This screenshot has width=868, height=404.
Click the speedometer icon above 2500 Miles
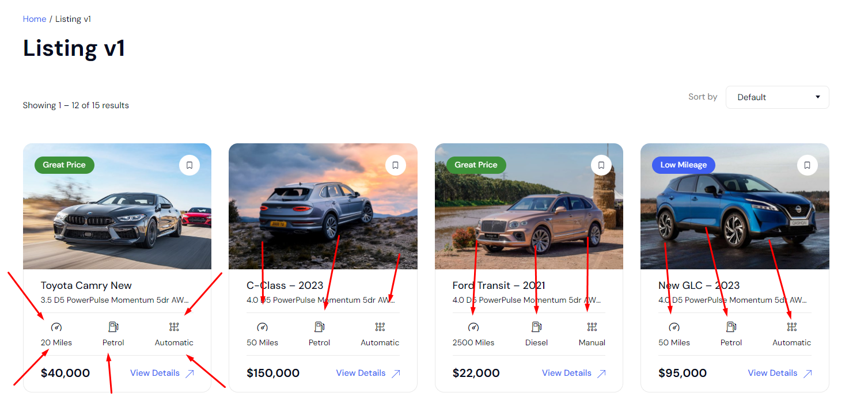473,327
